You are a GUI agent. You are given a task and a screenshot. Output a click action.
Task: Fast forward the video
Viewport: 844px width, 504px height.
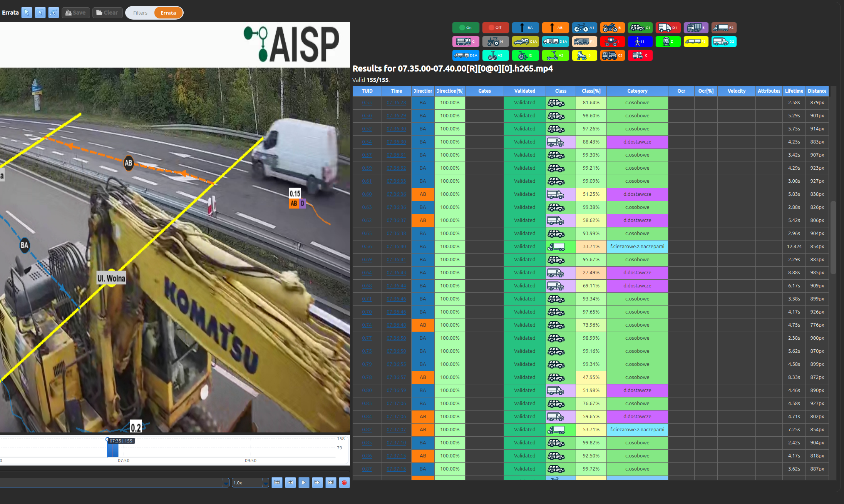tap(317, 482)
